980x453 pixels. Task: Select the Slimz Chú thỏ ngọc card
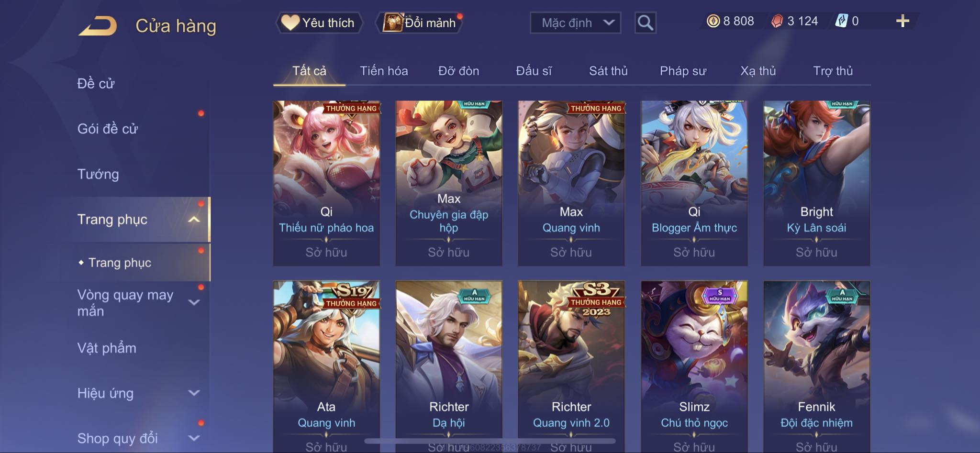(x=694, y=366)
